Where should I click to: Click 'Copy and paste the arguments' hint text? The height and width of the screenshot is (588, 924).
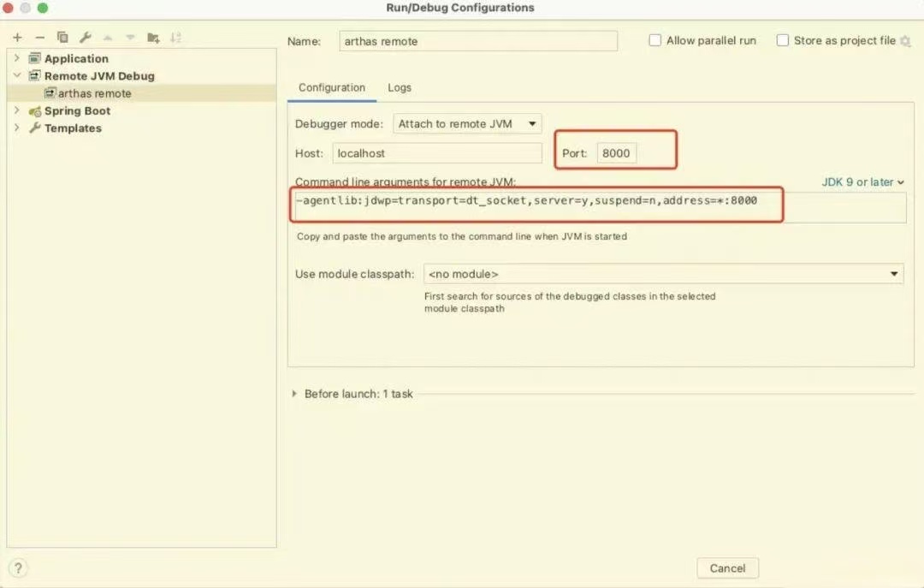tap(462, 236)
